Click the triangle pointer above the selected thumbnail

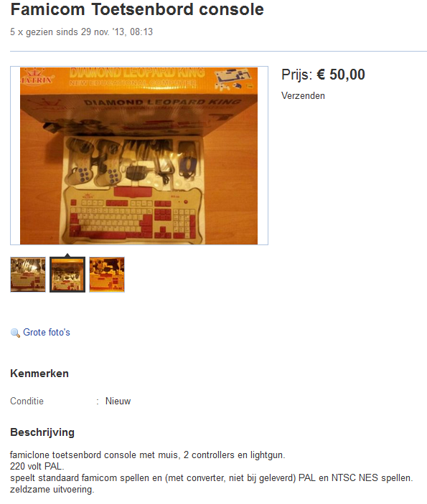tap(67, 255)
